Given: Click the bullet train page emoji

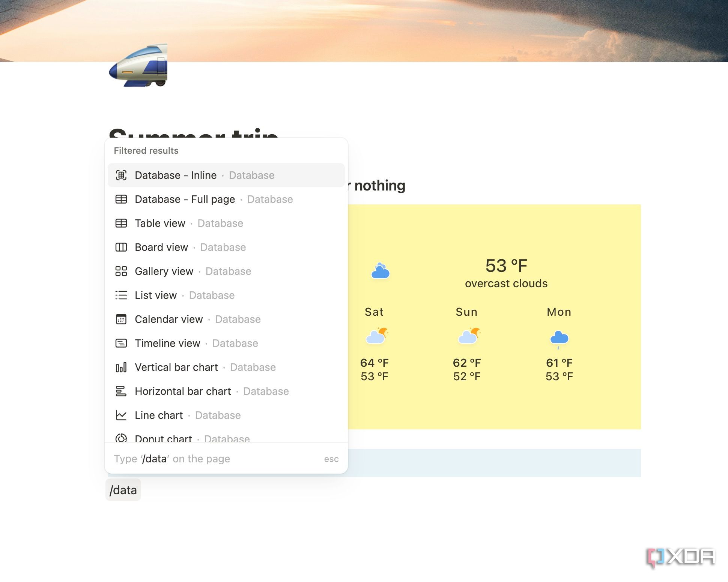Looking at the screenshot, I should (x=137, y=67).
